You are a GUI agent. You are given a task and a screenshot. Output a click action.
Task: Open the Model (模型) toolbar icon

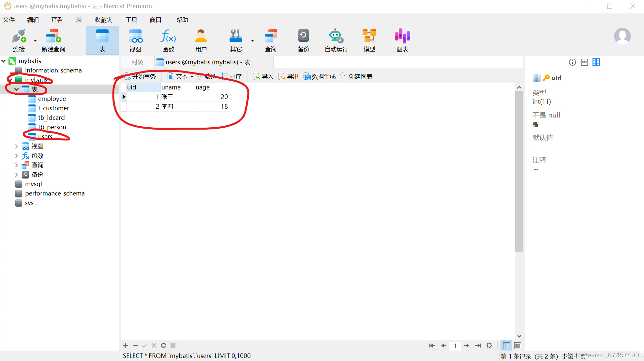(x=369, y=40)
